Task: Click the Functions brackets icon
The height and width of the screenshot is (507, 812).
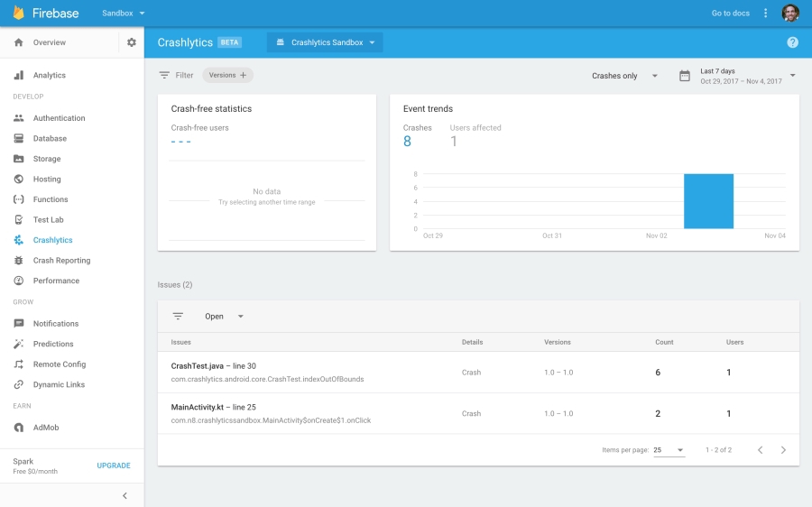Action: coord(19,199)
